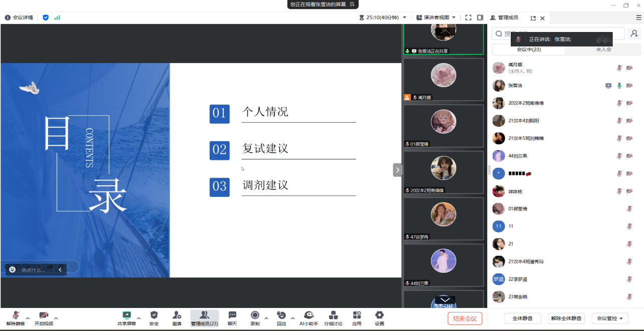Expand the arrow next to 解除静音
Screen dimensions: 644x331
[x=28, y=318]
